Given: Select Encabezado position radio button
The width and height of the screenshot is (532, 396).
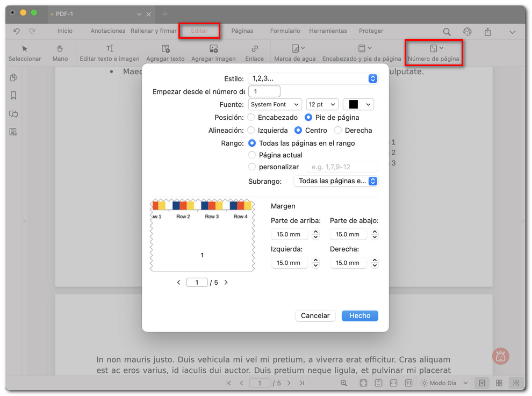Looking at the screenshot, I should pyautogui.click(x=251, y=117).
